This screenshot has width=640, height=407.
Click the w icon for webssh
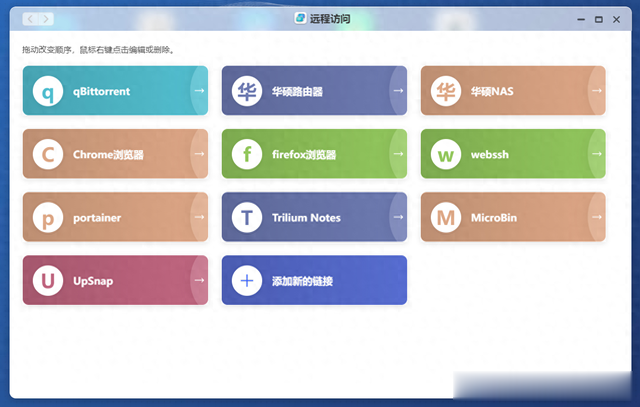pyautogui.click(x=446, y=154)
